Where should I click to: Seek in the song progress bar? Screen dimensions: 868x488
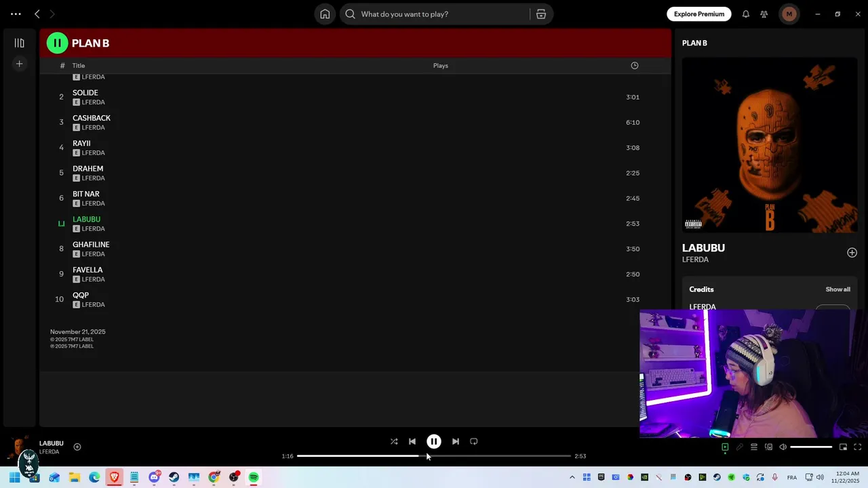[x=434, y=456]
